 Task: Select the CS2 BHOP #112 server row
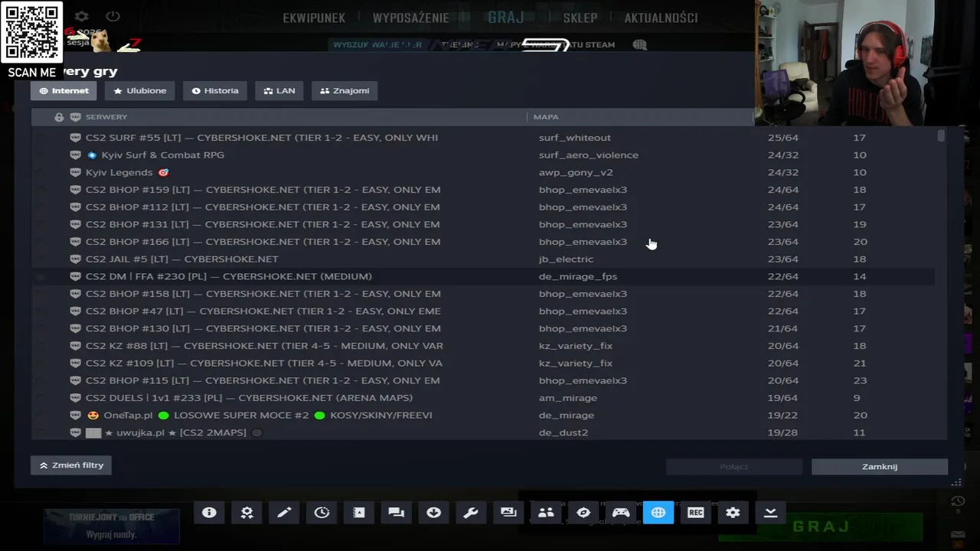click(x=482, y=207)
